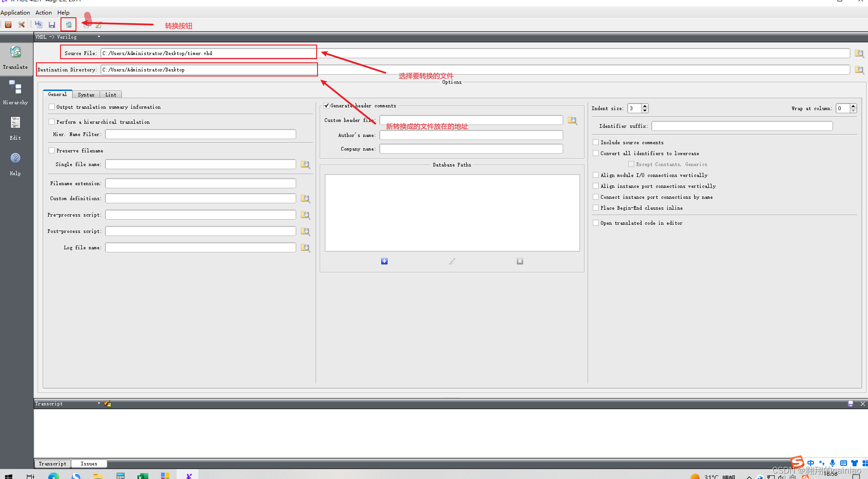Toggle the Preserve filename checkbox
Viewport: 868px width, 479px height.
click(52, 151)
